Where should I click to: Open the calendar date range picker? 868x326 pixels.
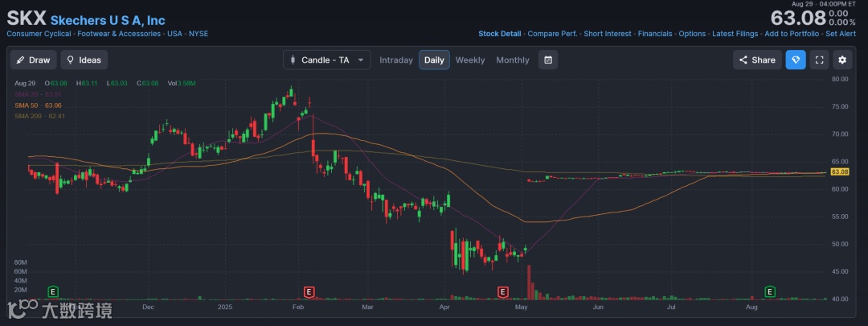[548, 60]
